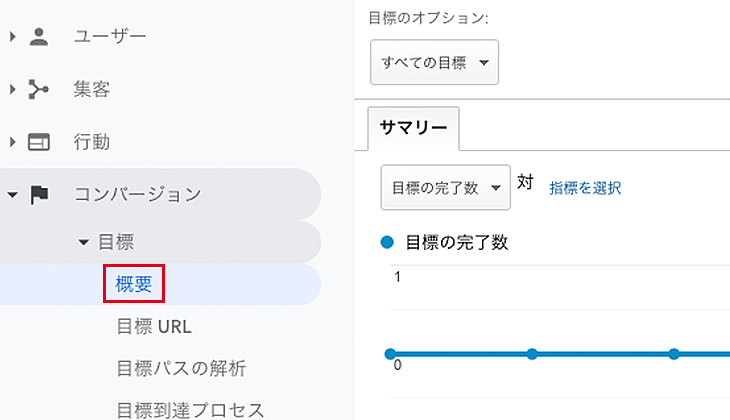Image resolution: width=730 pixels, height=420 pixels.
Task: Click the ユーザー person icon
Action: 39,36
